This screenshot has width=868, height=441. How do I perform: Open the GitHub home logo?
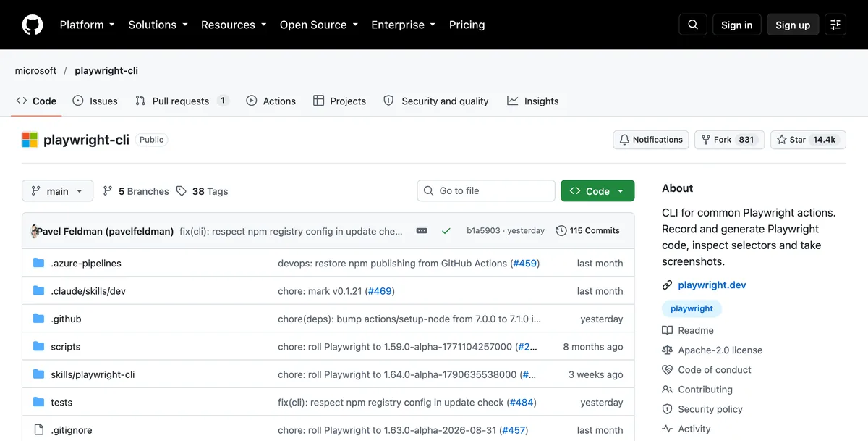33,25
